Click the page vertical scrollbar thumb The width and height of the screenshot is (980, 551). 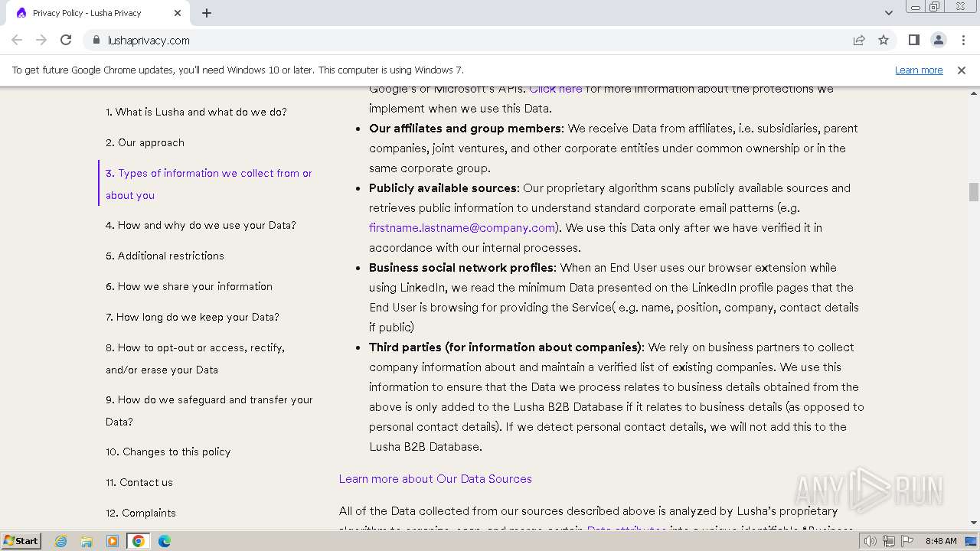pyautogui.click(x=973, y=191)
